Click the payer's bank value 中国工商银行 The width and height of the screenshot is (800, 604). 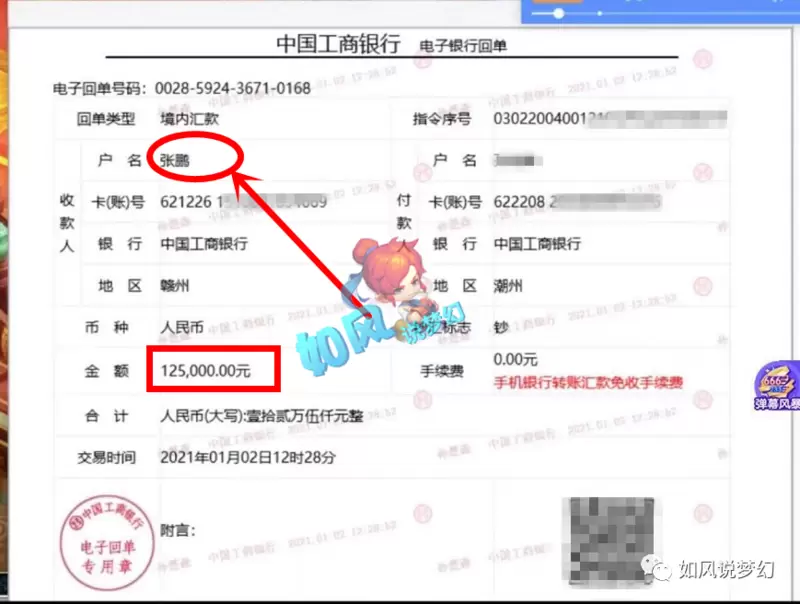coord(537,244)
